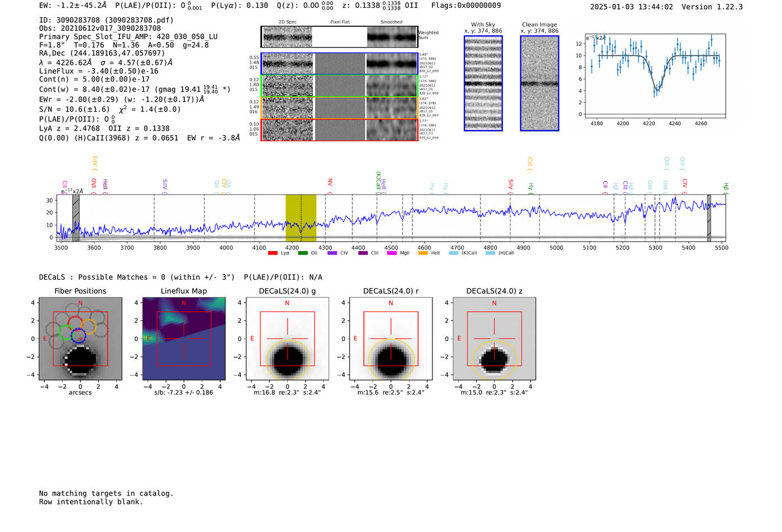Screen dimensions: 782x532
Task: Click the Weighted Sum smoothed spectrum strip
Action: tap(392, 37)
